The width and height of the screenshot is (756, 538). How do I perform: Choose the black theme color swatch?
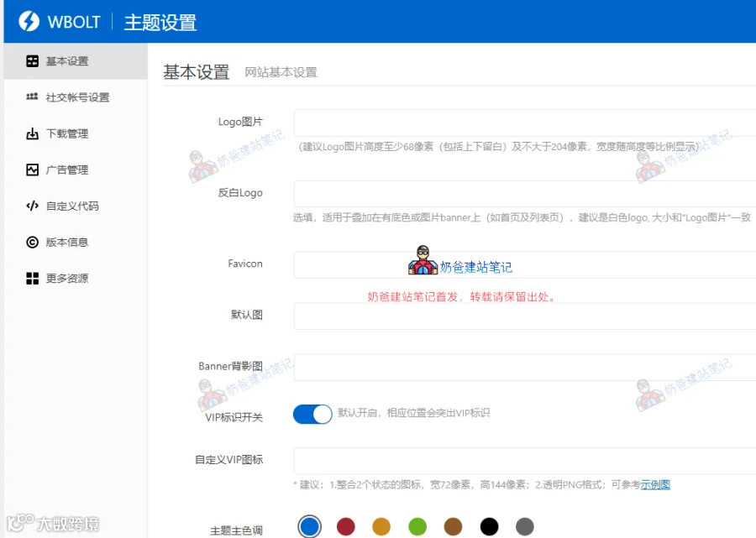[x=489, y=526]
